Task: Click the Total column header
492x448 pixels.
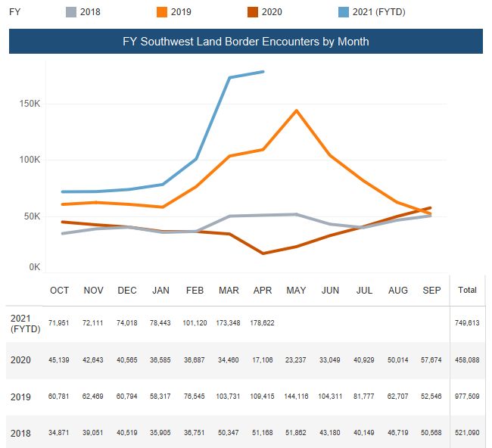Action: click(467, 291)
